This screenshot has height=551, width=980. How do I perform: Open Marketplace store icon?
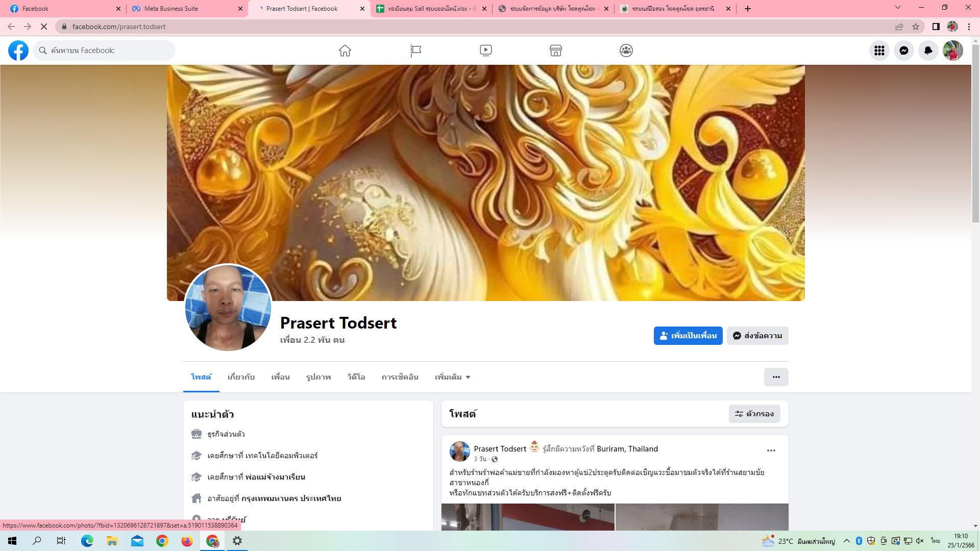[x=556, y=51]
